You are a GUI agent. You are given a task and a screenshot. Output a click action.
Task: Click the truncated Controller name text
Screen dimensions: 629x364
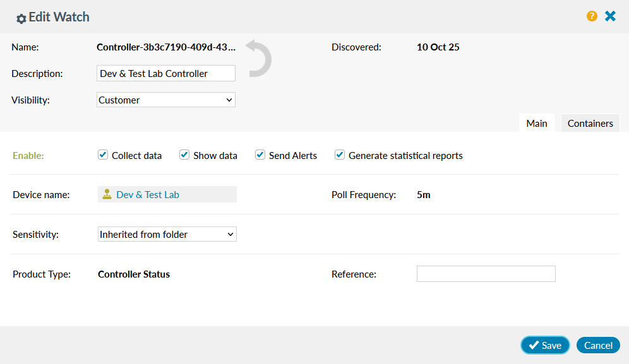point(166,47)
